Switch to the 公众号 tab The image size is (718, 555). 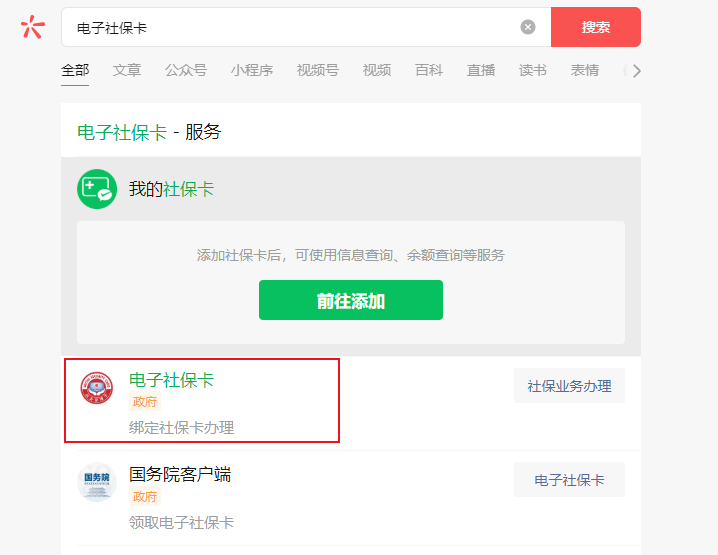(186, 71)
